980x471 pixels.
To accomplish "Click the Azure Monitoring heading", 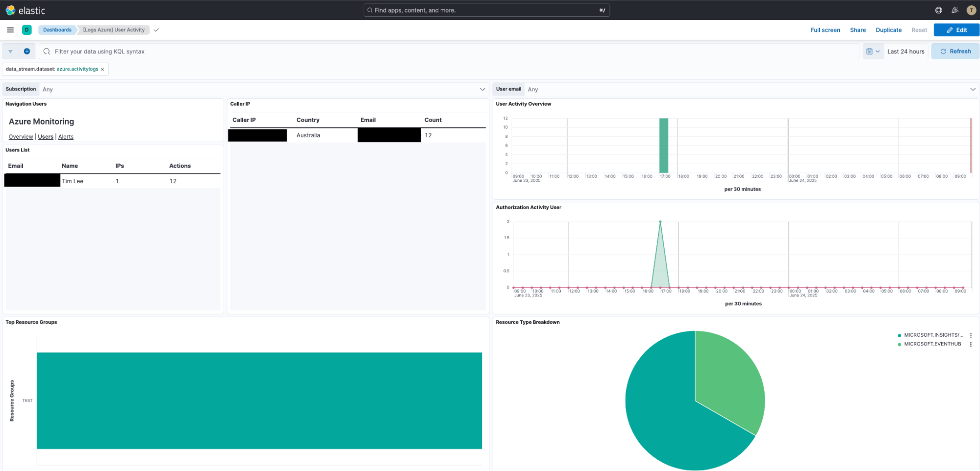I will click(42, 122).
